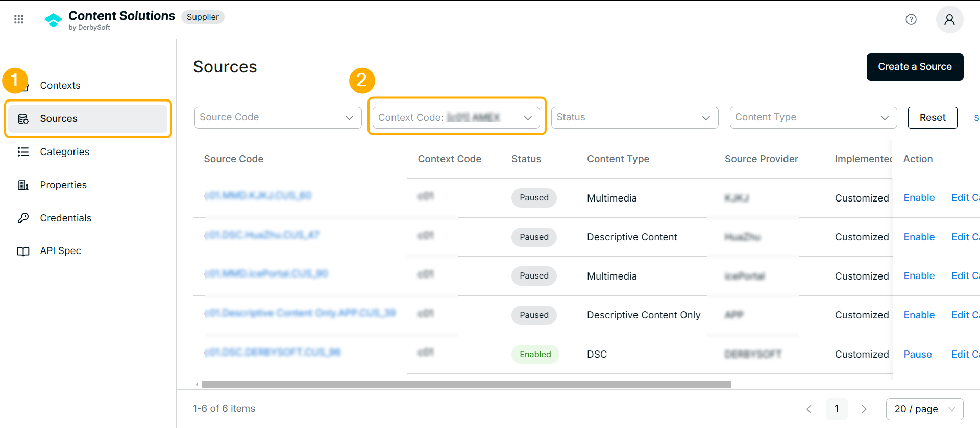The image size is (980, 428).
Task: Open the Credentials page
Action: pos(65,218)
